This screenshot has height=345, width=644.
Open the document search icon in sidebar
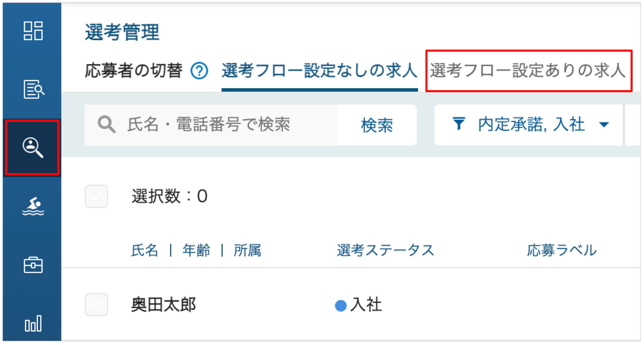[x=34, y=89]
